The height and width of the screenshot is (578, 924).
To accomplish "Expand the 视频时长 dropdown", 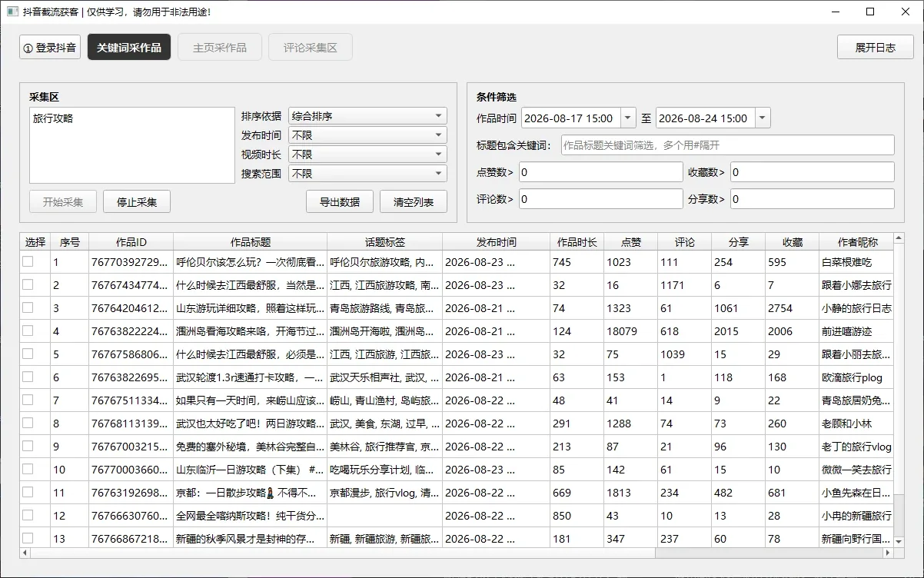I will (x=367, y=154).
